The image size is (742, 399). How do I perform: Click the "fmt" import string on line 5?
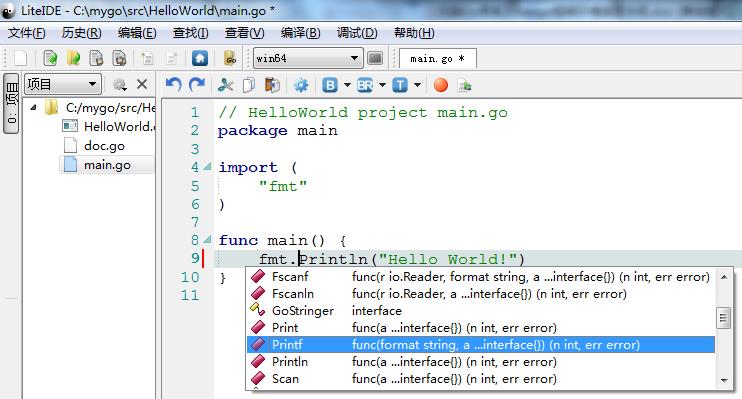pyautogui.click(x=283, y=186)
